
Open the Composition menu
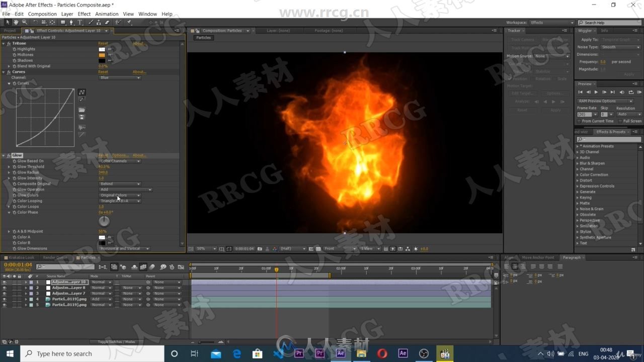click(42, 14)
